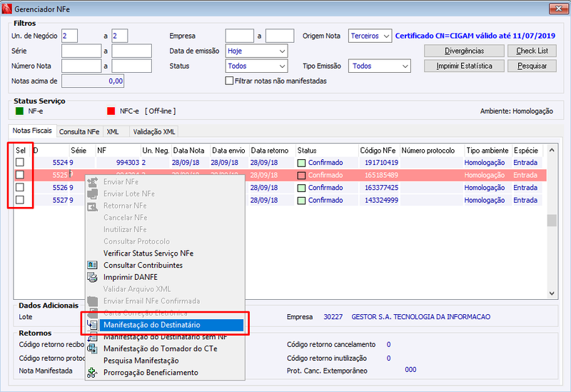Click the Manifestação do Tomador do CTe icon
Viewport: 571px width, 392px height.
pyautogui.click(x=93, y=348)
